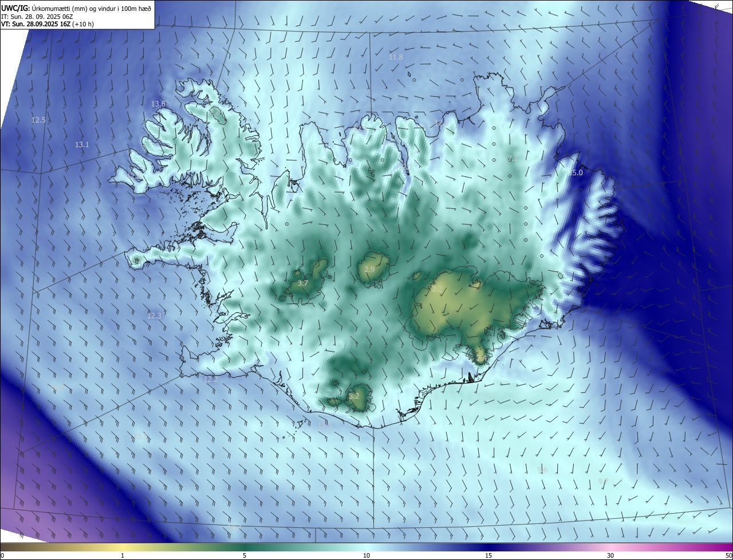This screenshot has width=733, height=560.
Task: Click the 13.1 value label west of the Westfjords
Action: [x=82, y=145]
